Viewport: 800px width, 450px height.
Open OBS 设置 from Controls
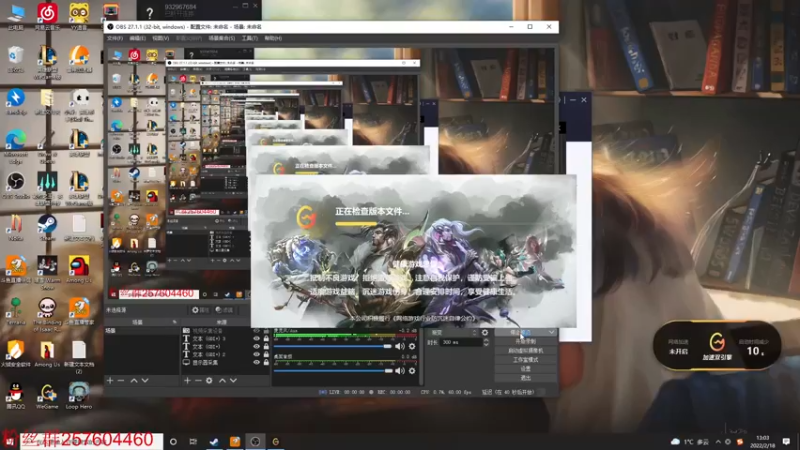click(x=526, y=369)
